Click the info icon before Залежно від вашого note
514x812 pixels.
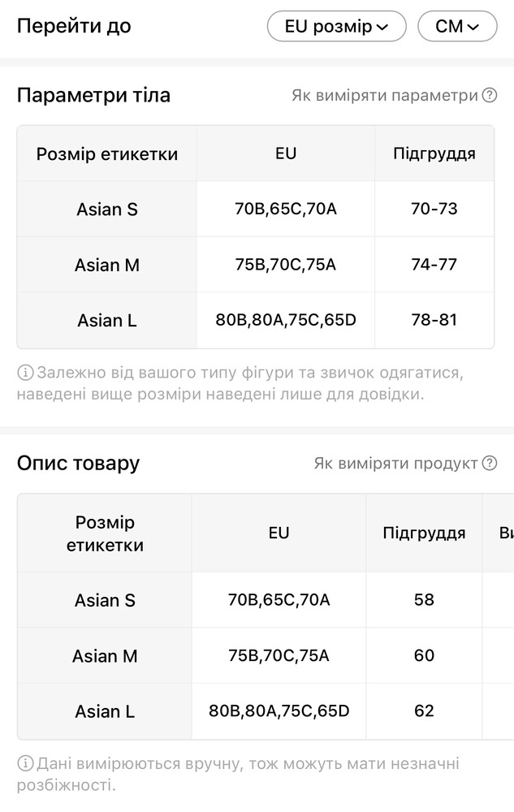click(25, 374)
